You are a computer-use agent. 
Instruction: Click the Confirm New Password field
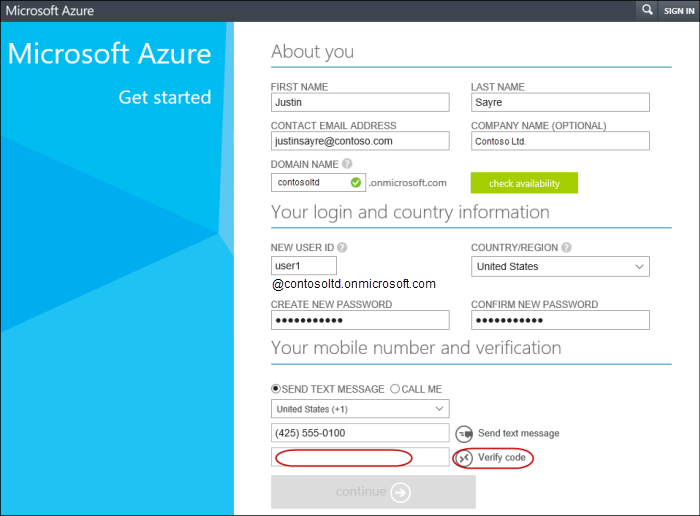[560, 320]
